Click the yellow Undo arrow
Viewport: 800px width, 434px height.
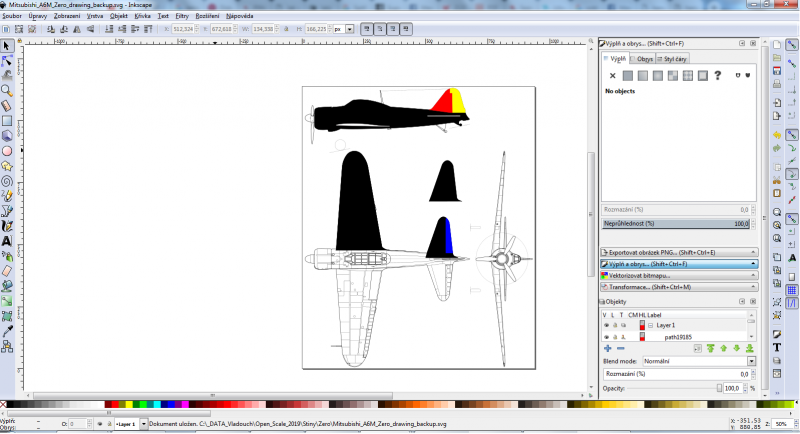tap(777, 135)
